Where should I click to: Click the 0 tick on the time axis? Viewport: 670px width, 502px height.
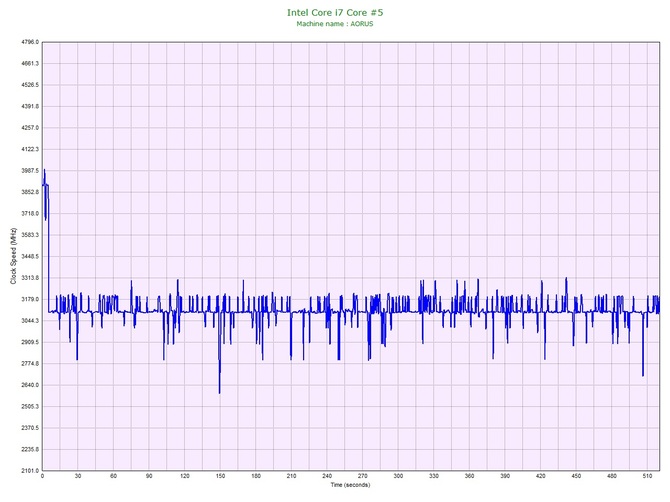42,476
